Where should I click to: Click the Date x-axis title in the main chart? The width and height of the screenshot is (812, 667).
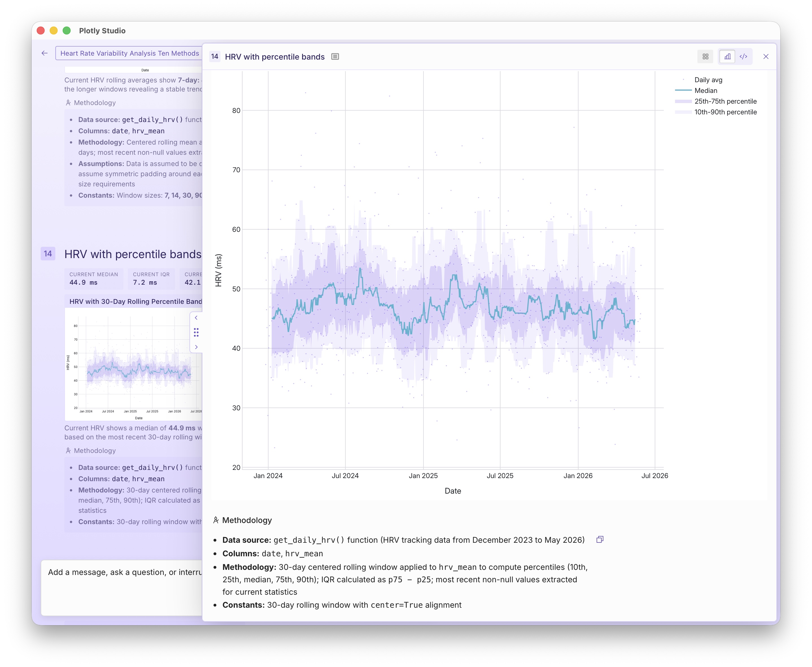tap(453, 491)
